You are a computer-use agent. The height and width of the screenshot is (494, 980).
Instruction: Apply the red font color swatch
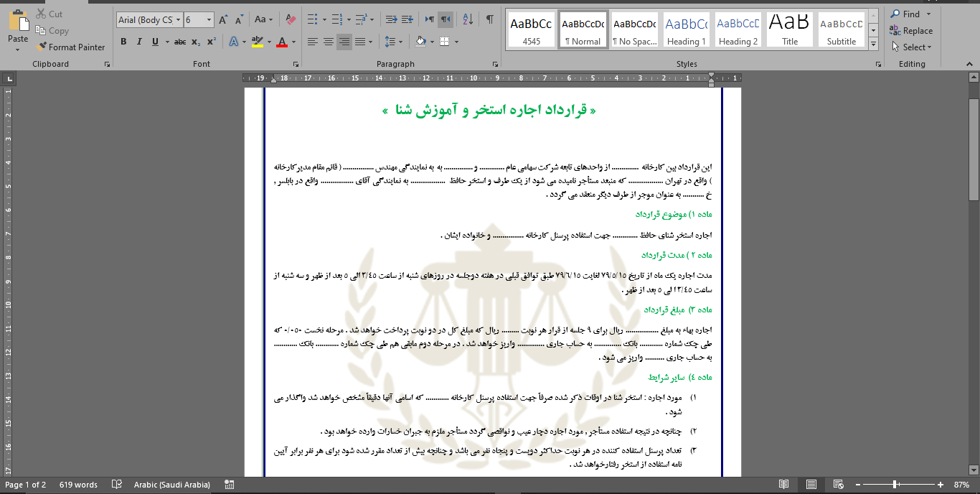click(x=282, y=42)
